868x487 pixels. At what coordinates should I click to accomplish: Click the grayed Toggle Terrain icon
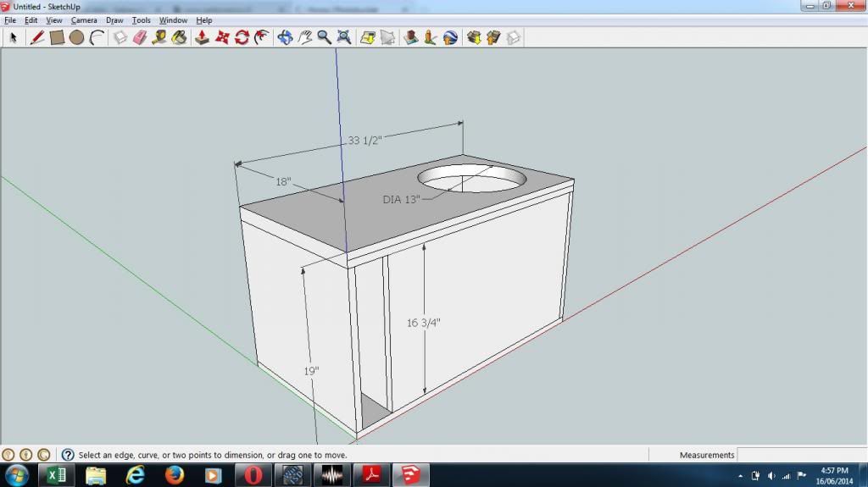[387, 37]
